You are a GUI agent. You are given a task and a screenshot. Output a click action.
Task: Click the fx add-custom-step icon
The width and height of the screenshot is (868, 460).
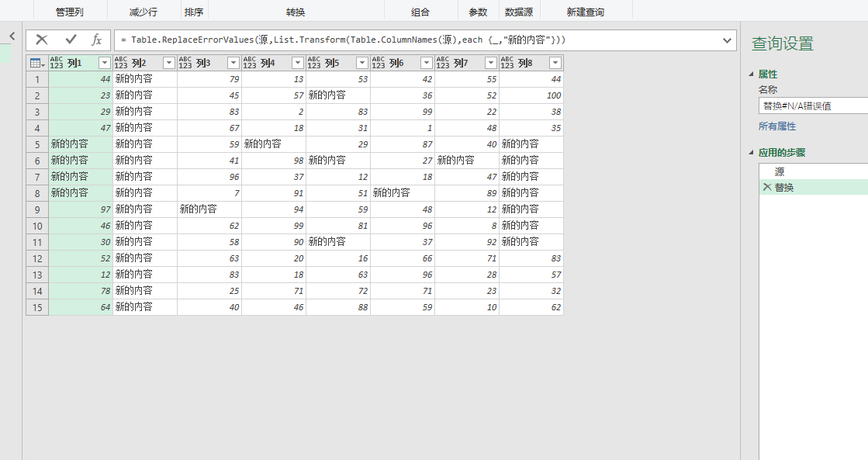click(98, 40)
